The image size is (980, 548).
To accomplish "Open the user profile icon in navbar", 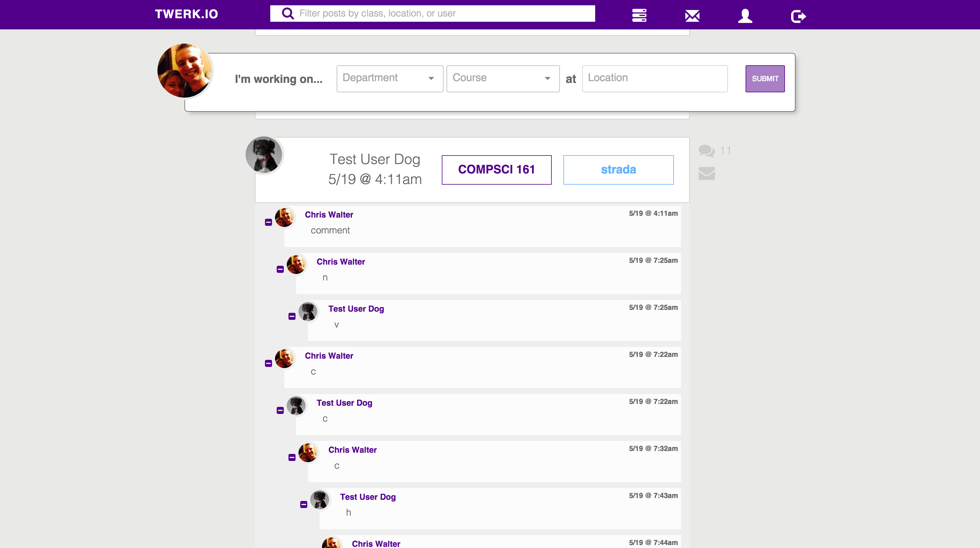I will [x=745, y=16].
